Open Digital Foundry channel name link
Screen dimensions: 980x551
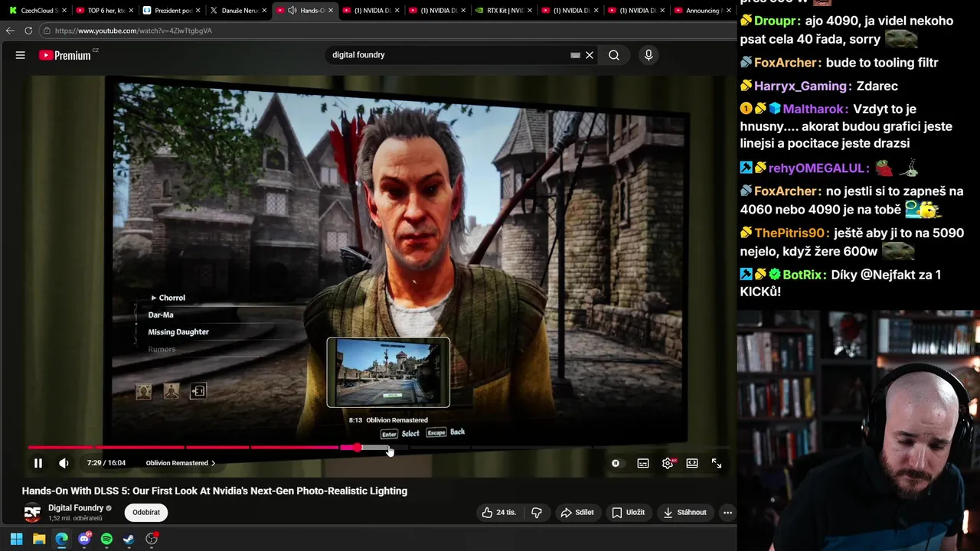[x=76, y=508]
